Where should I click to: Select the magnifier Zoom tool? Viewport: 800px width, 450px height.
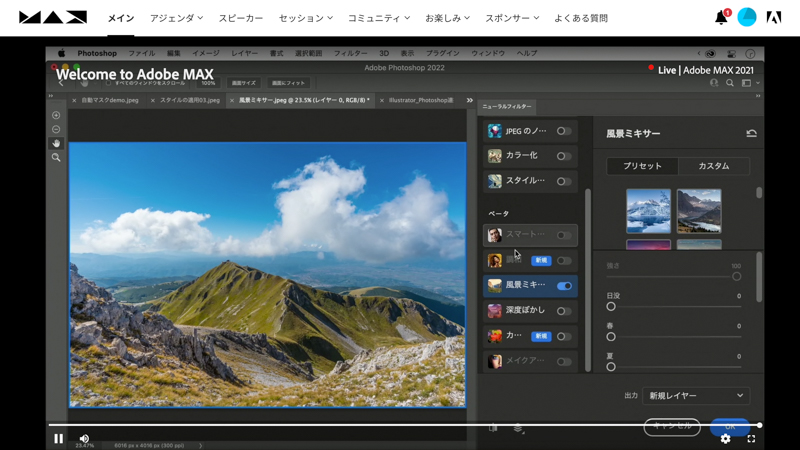(x=56, y=158)
